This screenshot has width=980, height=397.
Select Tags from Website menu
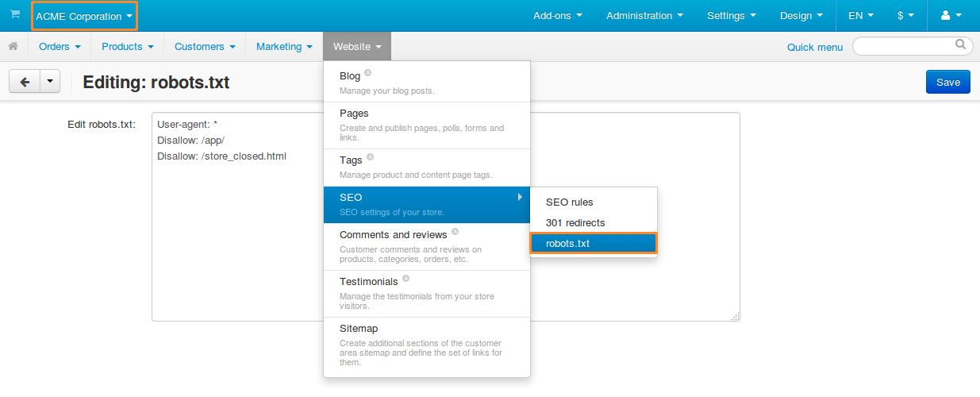(x=427, y=167)
